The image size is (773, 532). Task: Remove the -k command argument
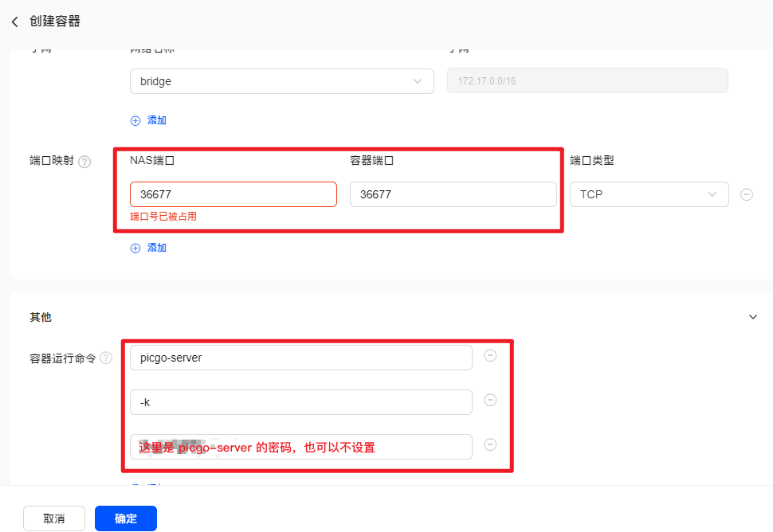click(x=490, y=400)
